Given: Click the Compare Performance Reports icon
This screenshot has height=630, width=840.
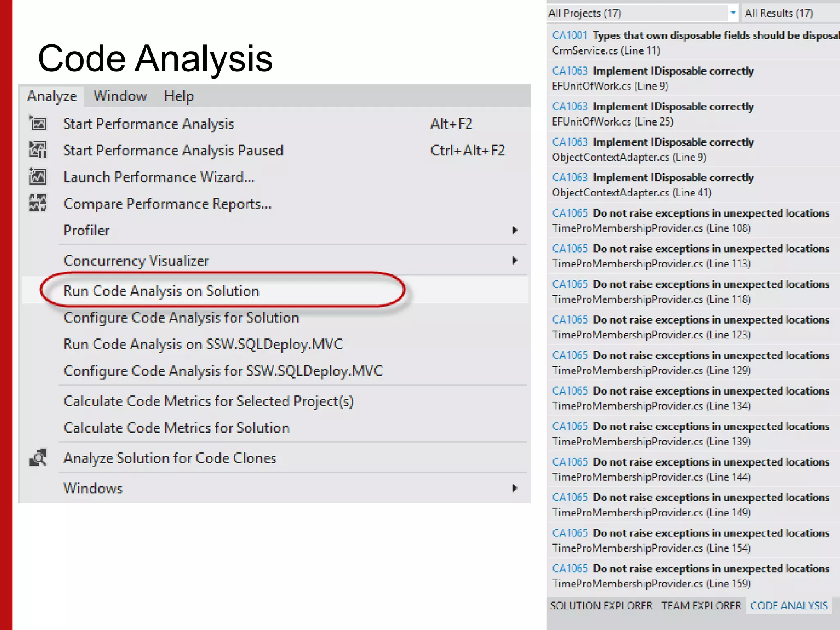Looking at the screenshot, I should (38, 203).
